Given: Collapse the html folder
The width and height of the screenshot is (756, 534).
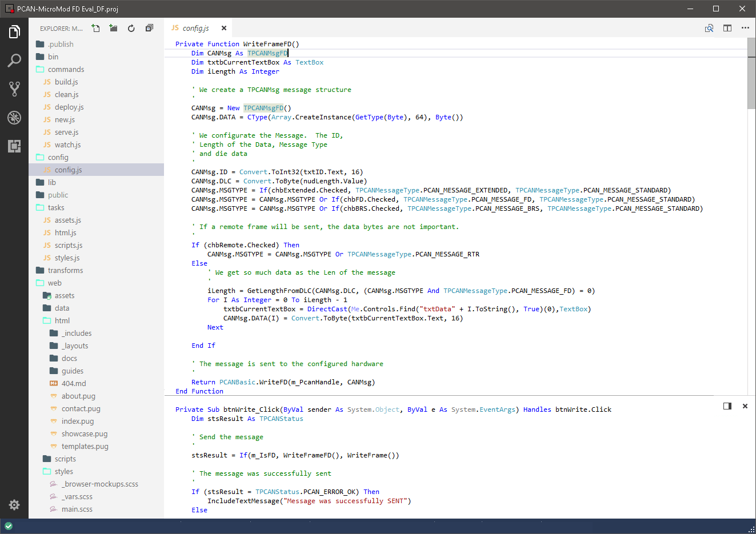Looking at the screenshot, I should click(x=96, y=320).
